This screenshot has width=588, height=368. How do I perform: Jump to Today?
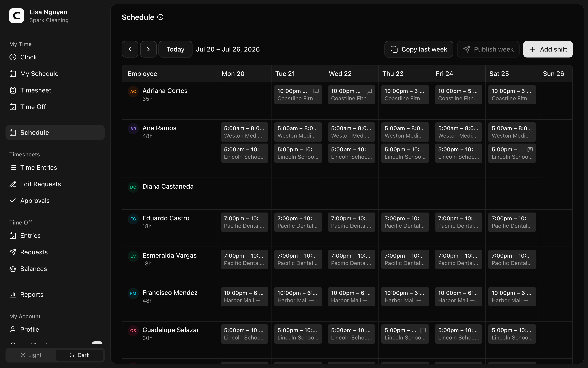click(175, 49)
